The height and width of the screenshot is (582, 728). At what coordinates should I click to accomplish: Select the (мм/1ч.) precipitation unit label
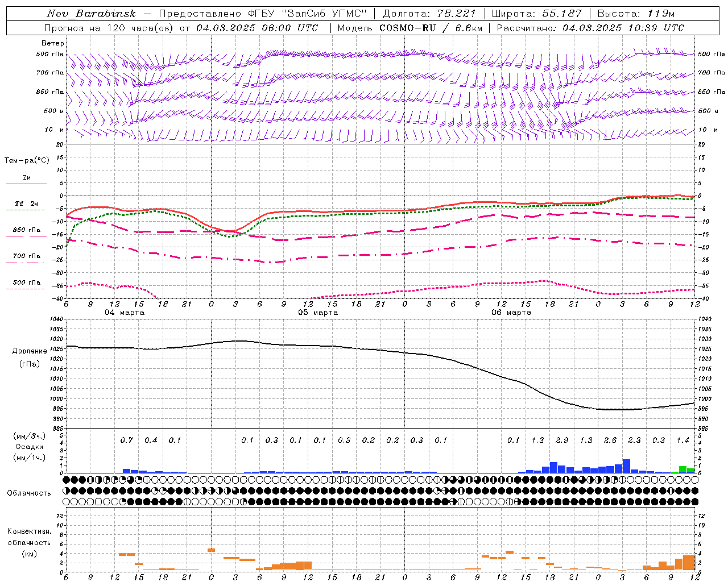pyautogui.click(x=30, y=458)
